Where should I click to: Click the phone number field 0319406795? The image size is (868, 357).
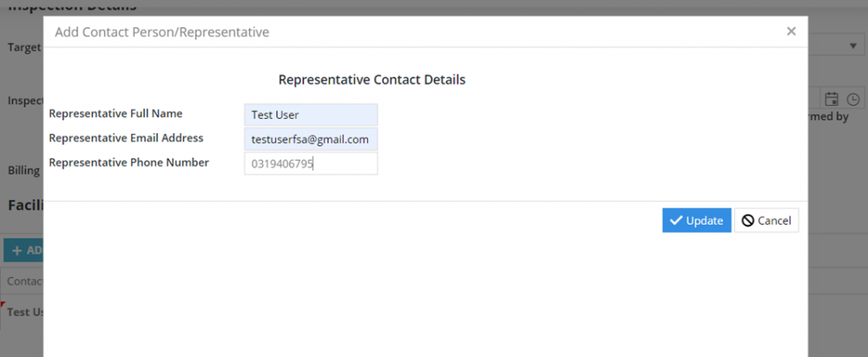[x=311, y=164]
